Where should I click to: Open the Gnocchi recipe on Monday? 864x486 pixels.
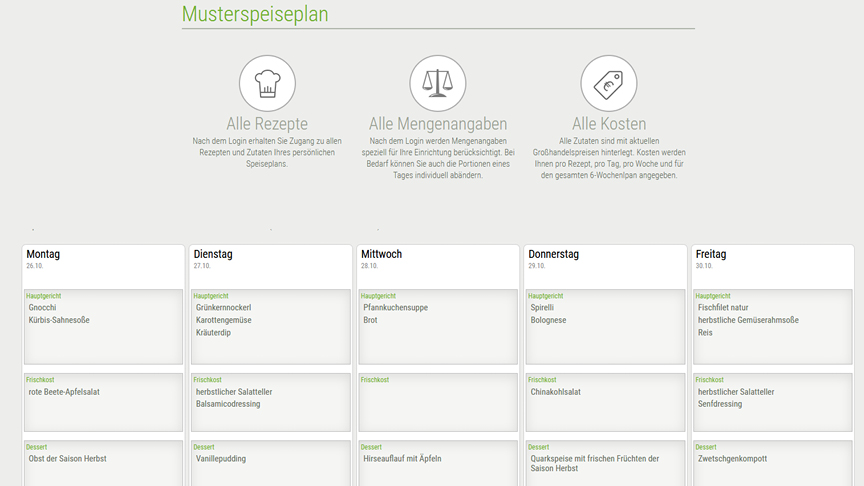click(43, 307)
